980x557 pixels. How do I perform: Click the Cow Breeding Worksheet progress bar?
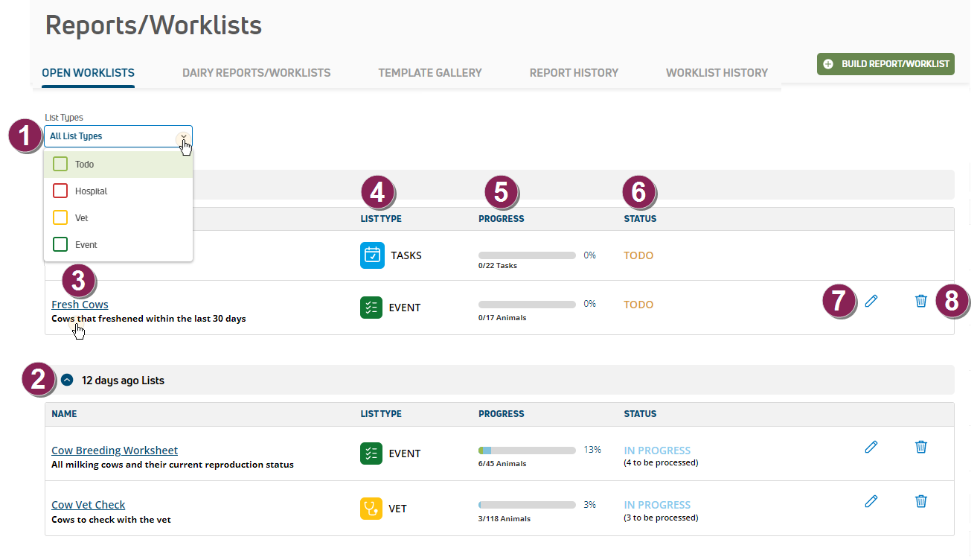[526, 450]
